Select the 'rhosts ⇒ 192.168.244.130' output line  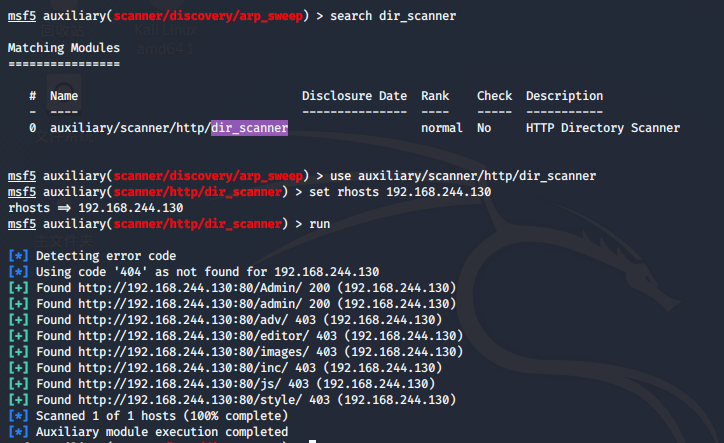coord(96,208)
